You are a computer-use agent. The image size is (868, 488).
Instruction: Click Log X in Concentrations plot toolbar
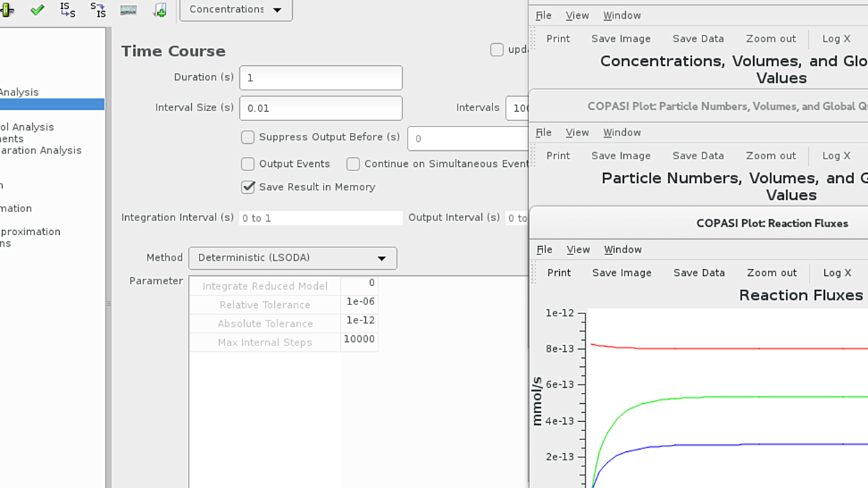coord(836,39)
